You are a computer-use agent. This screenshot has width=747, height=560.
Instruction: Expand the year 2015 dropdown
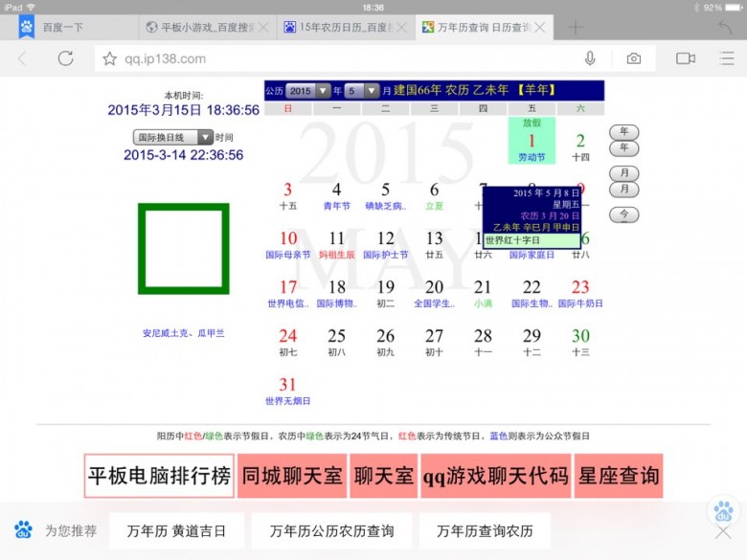(x=308, y=91)
